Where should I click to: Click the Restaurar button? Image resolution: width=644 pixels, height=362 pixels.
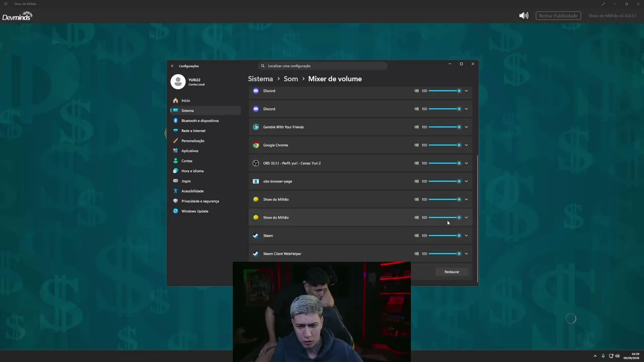coord(452,272)
